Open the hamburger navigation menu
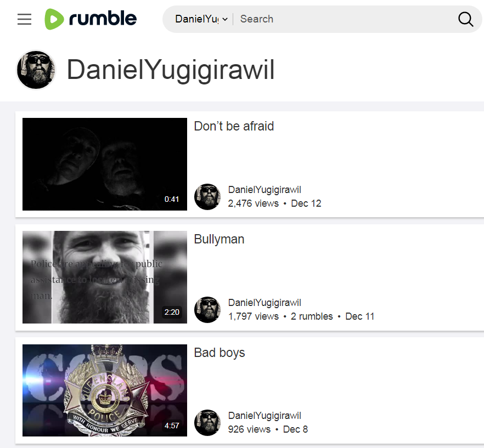Screen dimensions: 484x448 tap(24, 19)
